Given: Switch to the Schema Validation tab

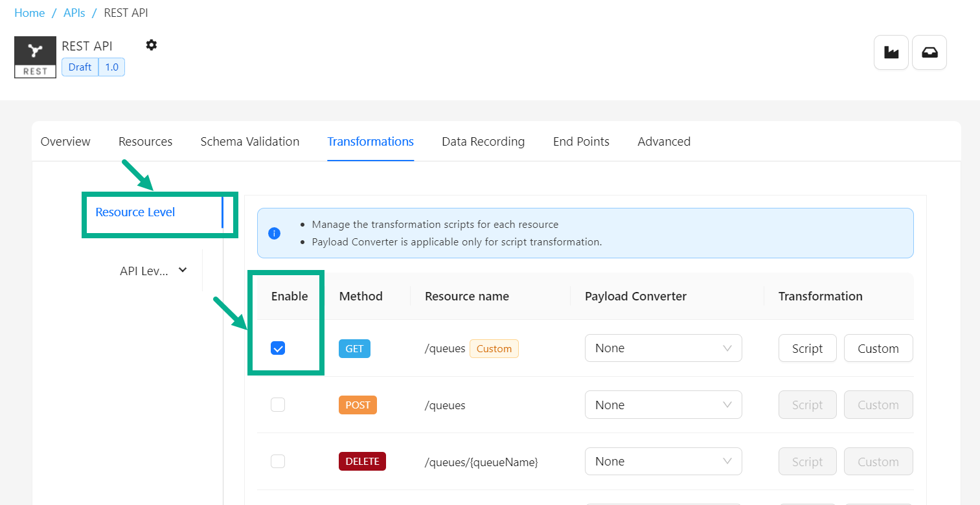Looking at the screenshot, I should (249, 141).
